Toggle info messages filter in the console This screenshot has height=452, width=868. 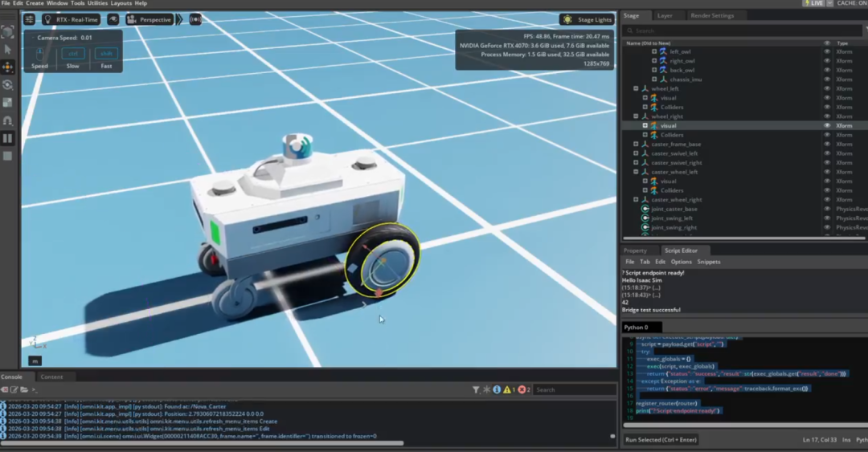497,389
